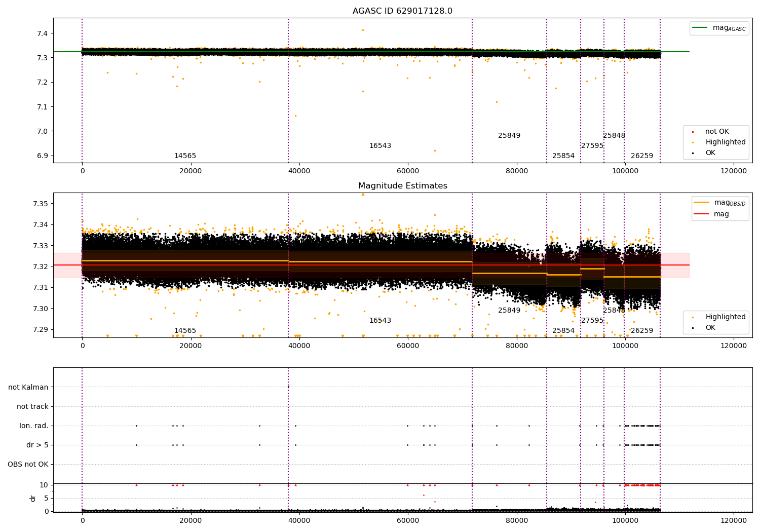
Task: Click the 60000 x-tick under the top plot
Action: pyautogui.click(x=408, y=171)
